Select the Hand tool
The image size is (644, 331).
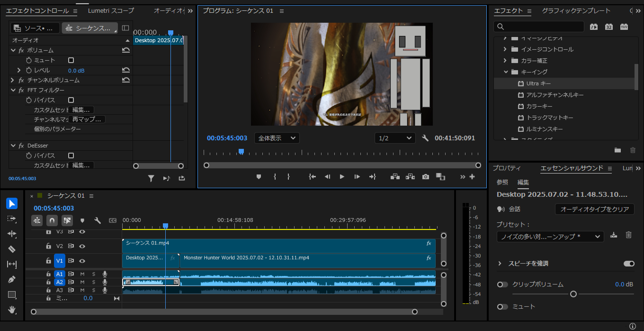12,310
